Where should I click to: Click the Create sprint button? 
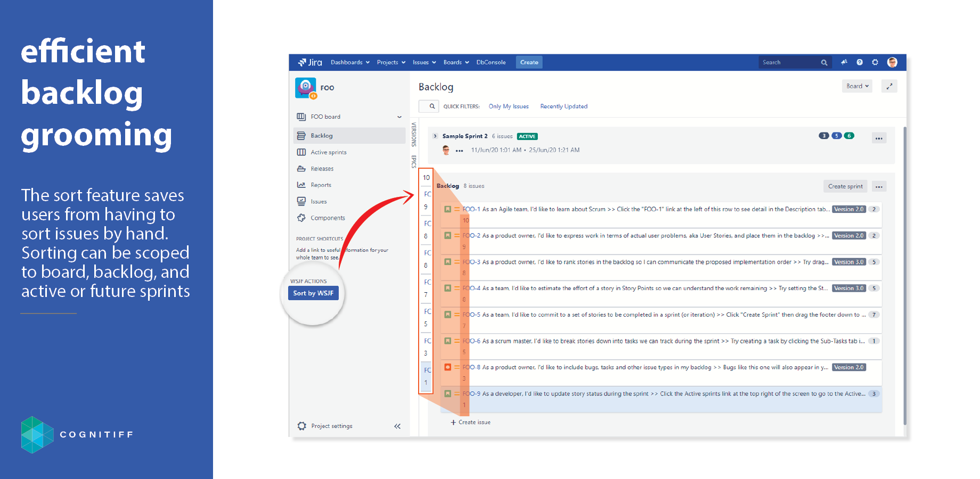coord(845,186)
